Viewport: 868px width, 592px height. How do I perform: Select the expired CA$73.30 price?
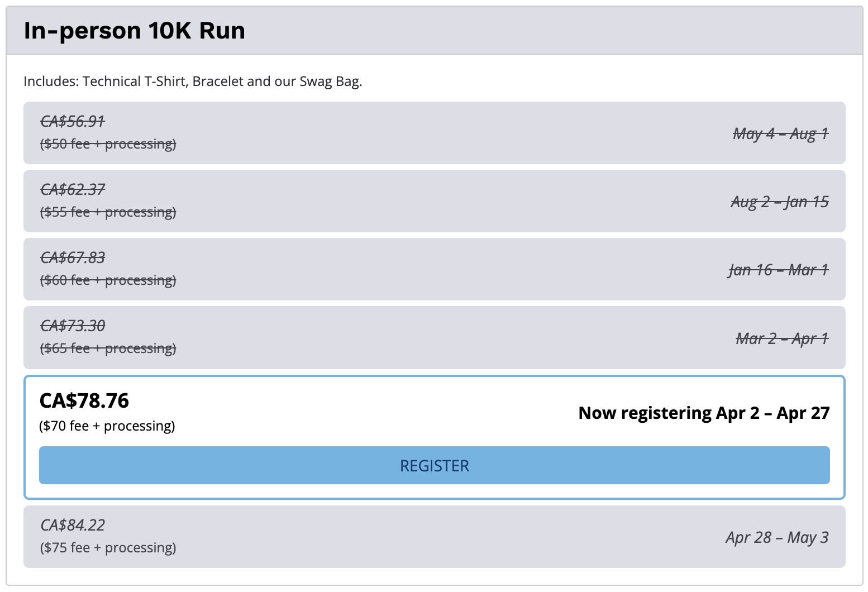(73, 326)
